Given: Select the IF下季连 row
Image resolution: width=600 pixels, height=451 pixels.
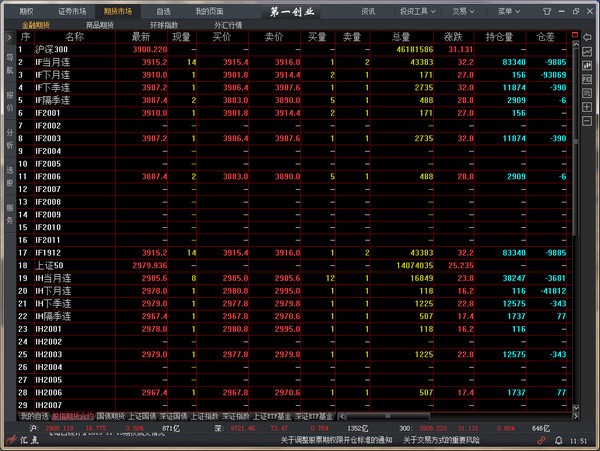Looking at the screenshot, I should 294,88.
